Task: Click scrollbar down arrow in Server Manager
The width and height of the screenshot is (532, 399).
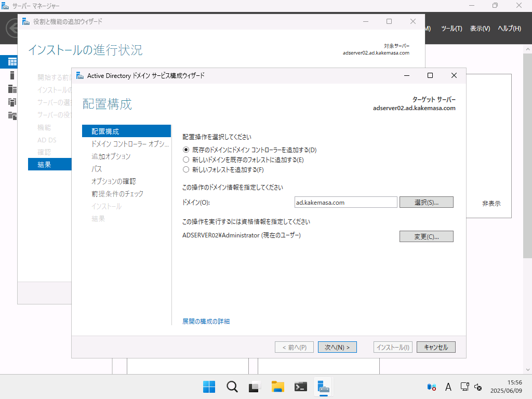Action: pyautogui.click(x=528, y=370)
